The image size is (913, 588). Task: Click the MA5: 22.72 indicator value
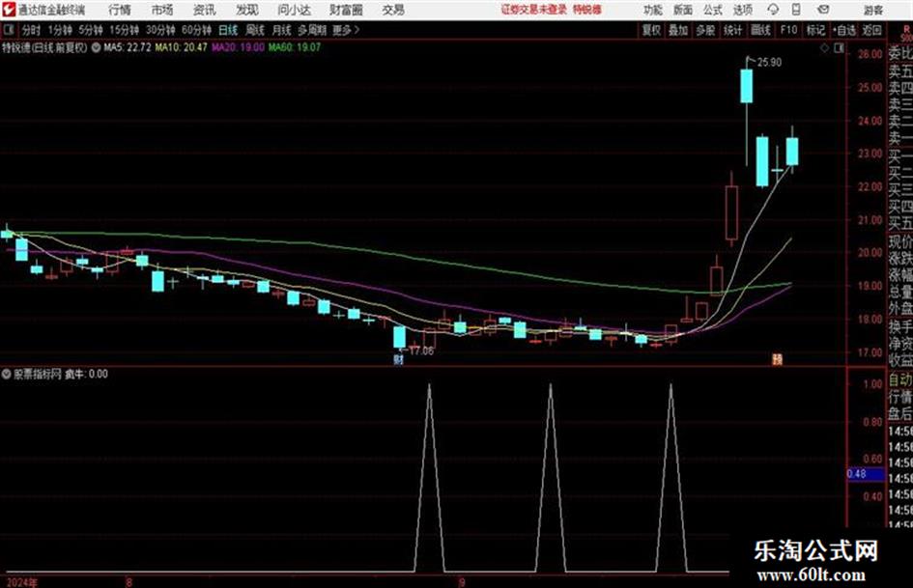pyautogui.click(x=128, y=47)
